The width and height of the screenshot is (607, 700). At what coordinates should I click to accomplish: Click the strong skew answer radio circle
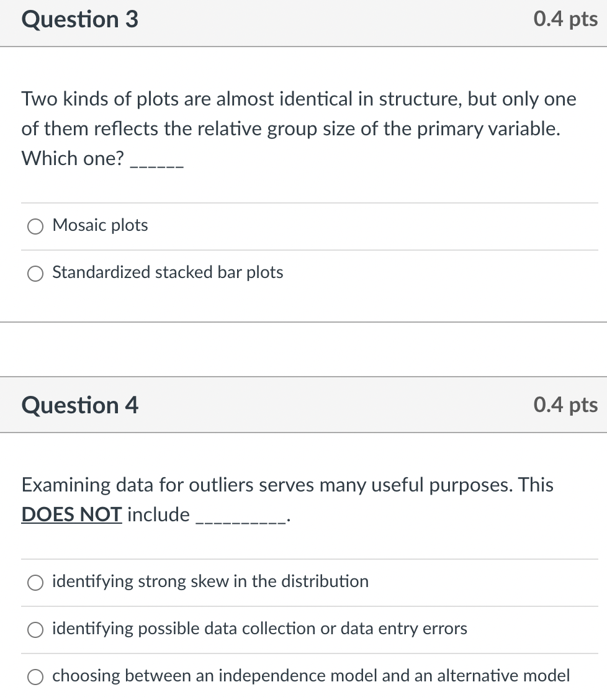pyautogui.click(x=35, y=582)
